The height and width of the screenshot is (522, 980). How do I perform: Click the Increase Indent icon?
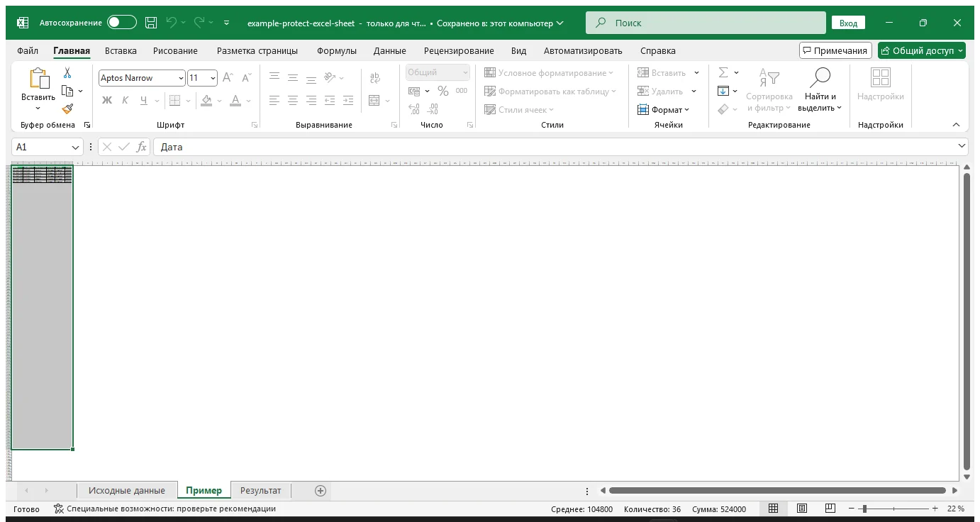tap(347, 100)
